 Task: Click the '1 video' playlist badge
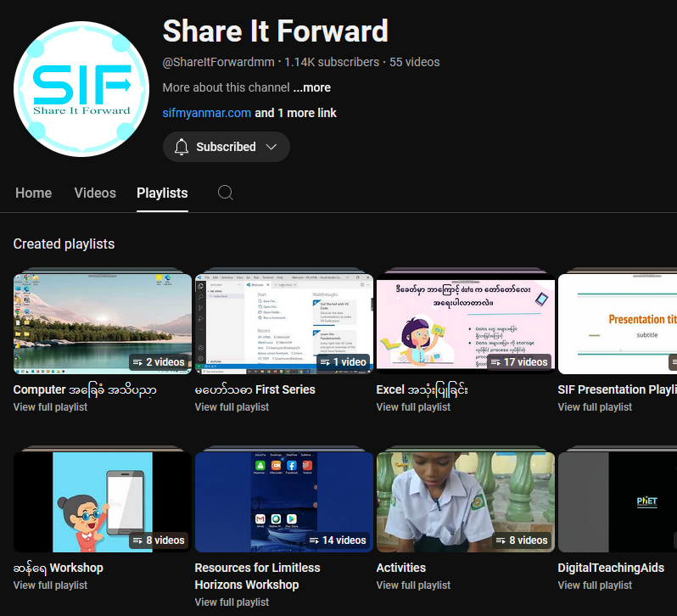click(344, 362)
